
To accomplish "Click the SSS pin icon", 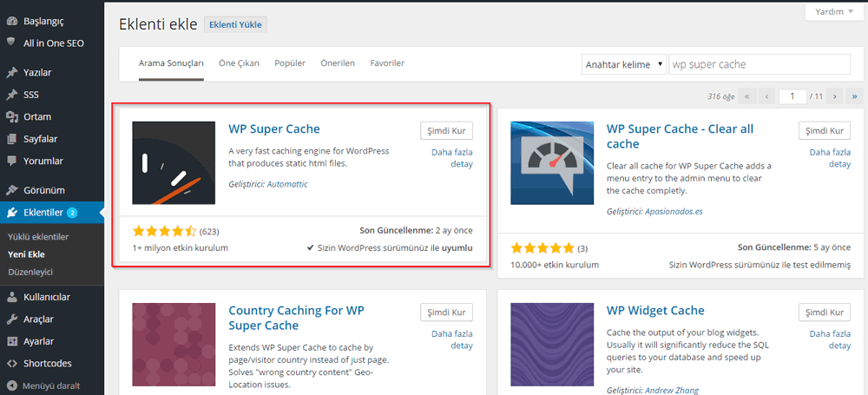I will point(11,95).
